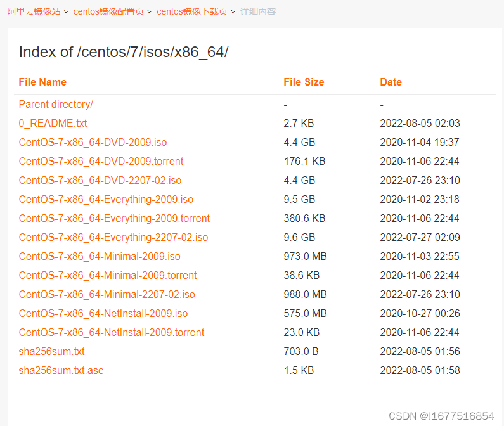Download CentOS-7-x86_64-Minimal-2207-02.iso
504x426 pixels.
pos(107,294)
